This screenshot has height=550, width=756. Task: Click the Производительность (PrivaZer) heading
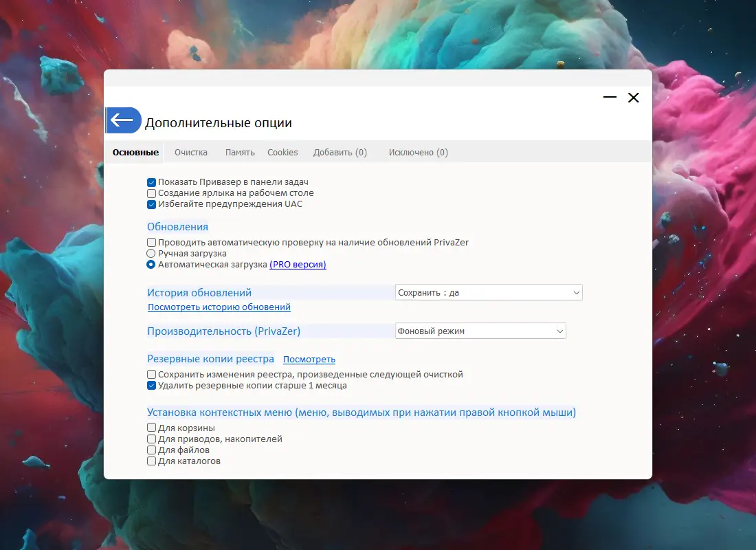[224, 331]
